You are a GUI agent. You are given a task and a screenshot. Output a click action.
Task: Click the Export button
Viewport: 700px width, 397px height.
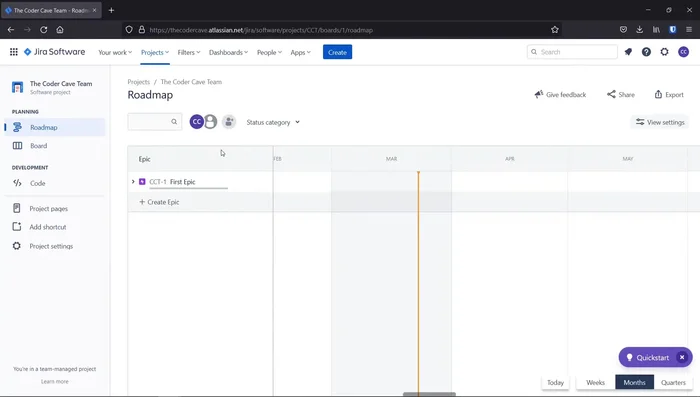[x=669, y=95]
